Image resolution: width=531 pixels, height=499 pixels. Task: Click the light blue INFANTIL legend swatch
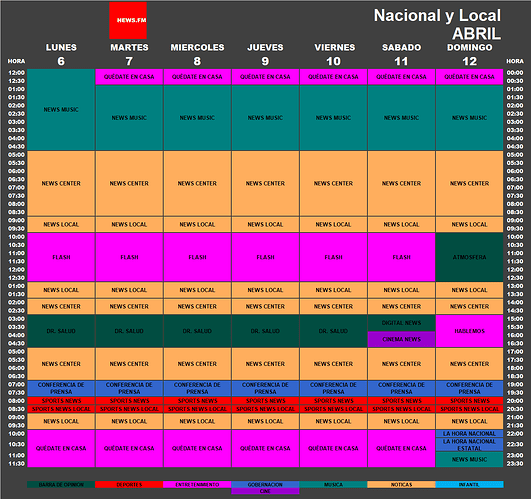pyautogui.click(x=469, y=485)
